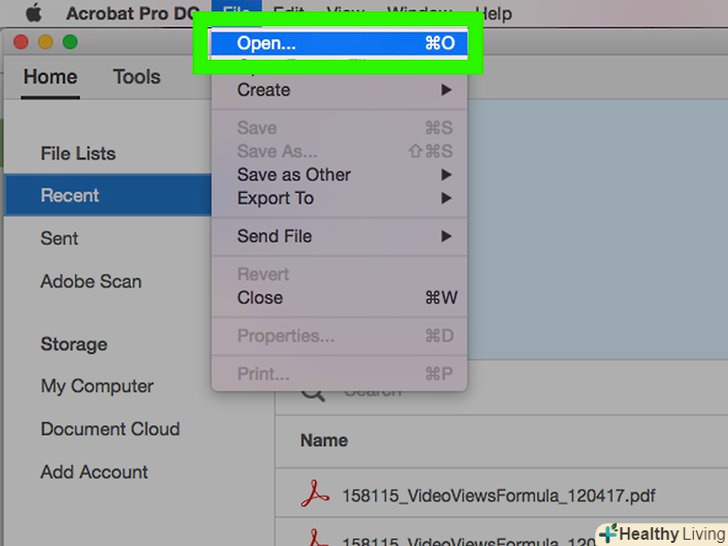Open the Sent file list
Image resolution: width=728 pixels, height=546 pixels.
pos(59,238)
